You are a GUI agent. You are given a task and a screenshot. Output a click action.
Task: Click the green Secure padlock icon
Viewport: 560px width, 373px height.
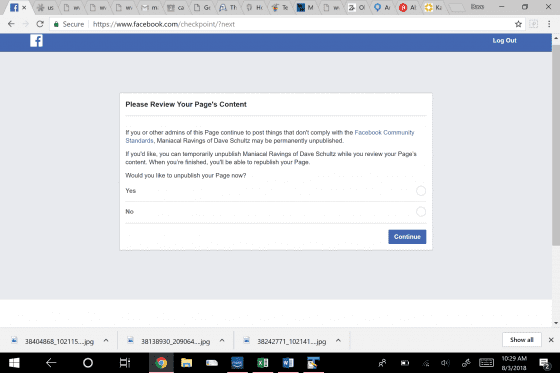[x=56, y=24]
